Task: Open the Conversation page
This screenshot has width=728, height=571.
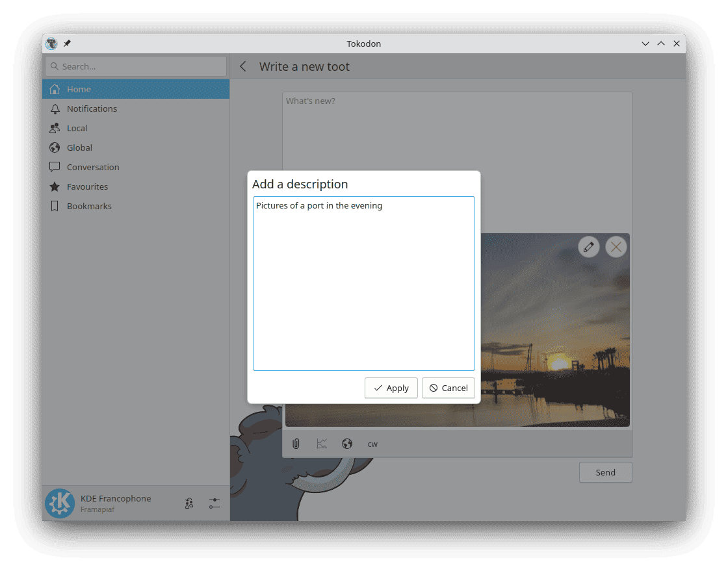Action: pos(136,167)
